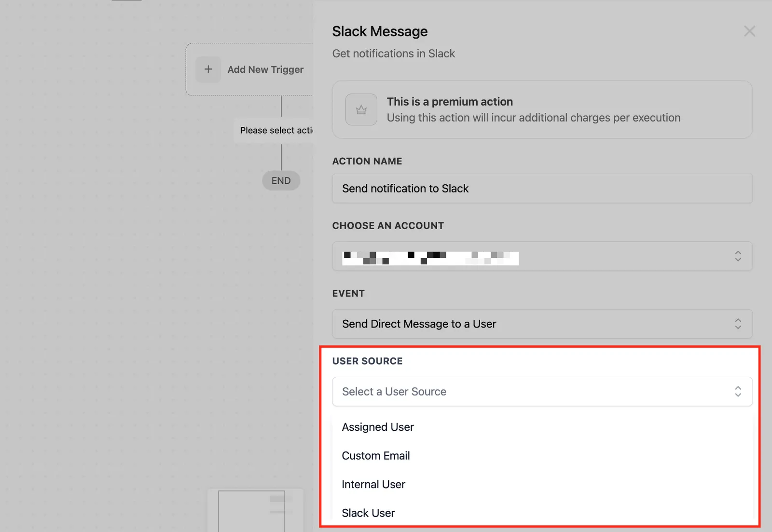Click the Add New Trigger button
The width and height of the screenshot is (772, 532).
(x=249, y=69)
